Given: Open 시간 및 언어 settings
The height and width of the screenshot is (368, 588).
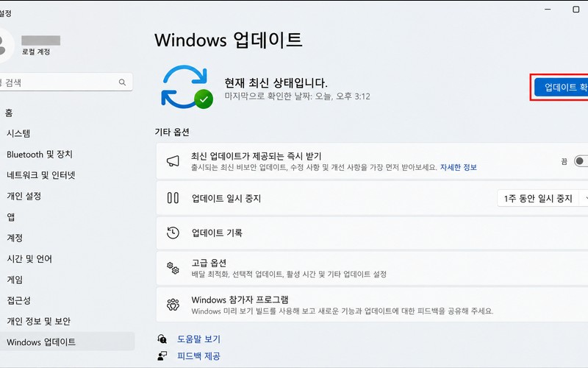Looking at the screenshot, I should [29, 259].
